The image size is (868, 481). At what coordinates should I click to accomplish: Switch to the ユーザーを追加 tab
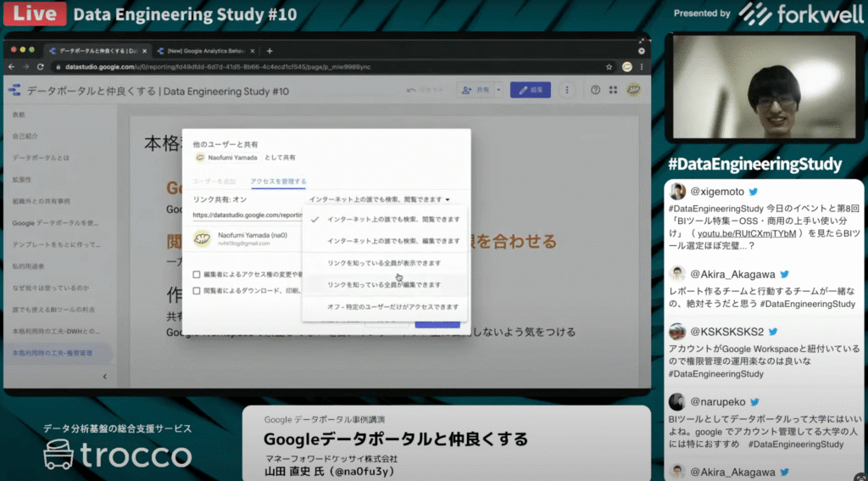tap(215, 181)
